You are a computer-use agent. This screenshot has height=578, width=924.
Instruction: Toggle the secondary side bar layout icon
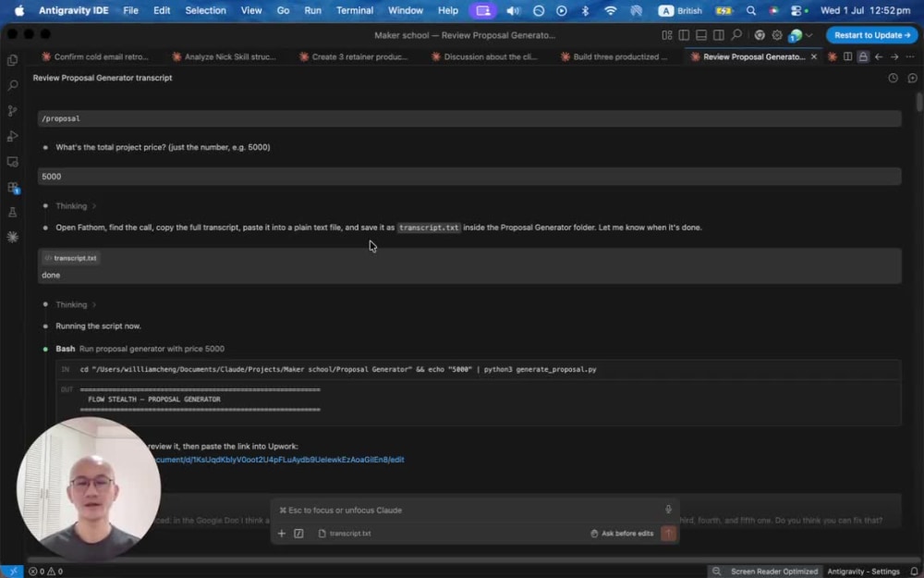click(x=718, y=35)
